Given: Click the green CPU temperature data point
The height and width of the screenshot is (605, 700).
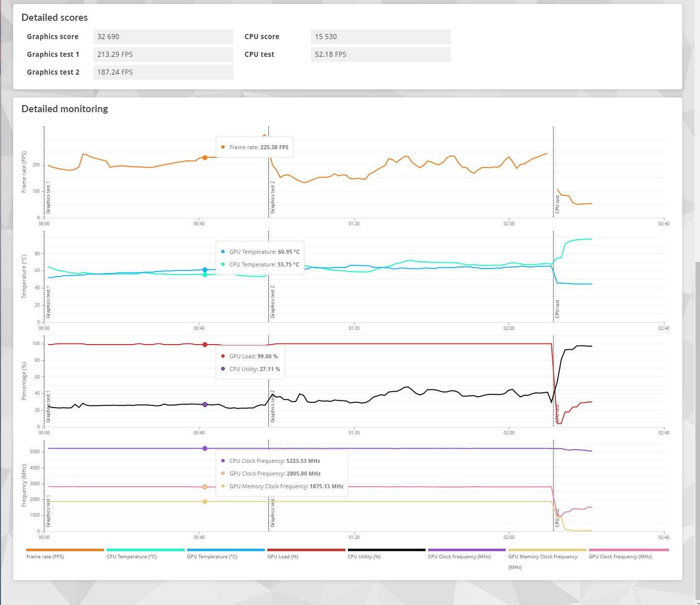Looking at the screenshot, I should [x=205, y=275].
